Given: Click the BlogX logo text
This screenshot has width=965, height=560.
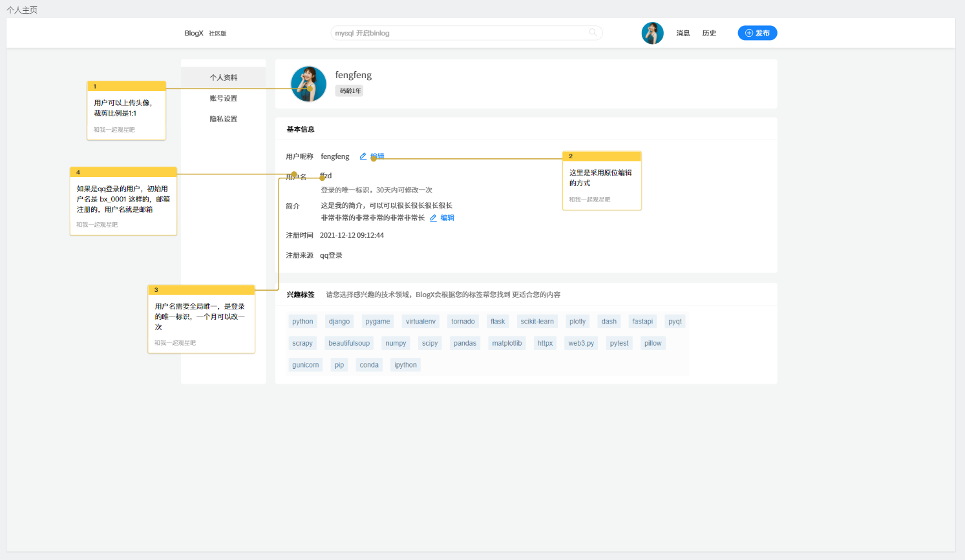Looking at the screenshot, I should (194, 33).
